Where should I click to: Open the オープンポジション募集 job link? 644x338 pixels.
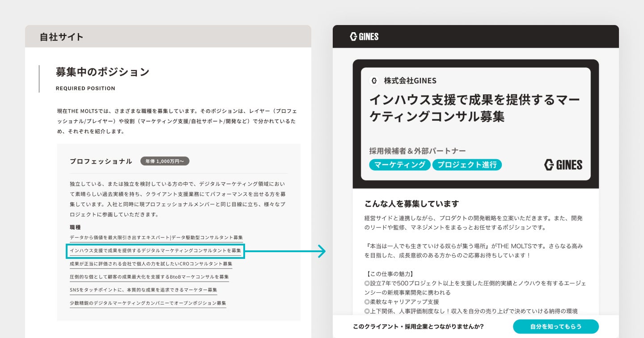(x=148, y=303)
